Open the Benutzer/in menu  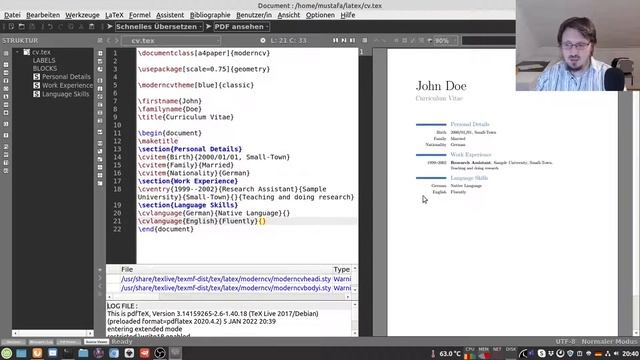click(254, 15)
